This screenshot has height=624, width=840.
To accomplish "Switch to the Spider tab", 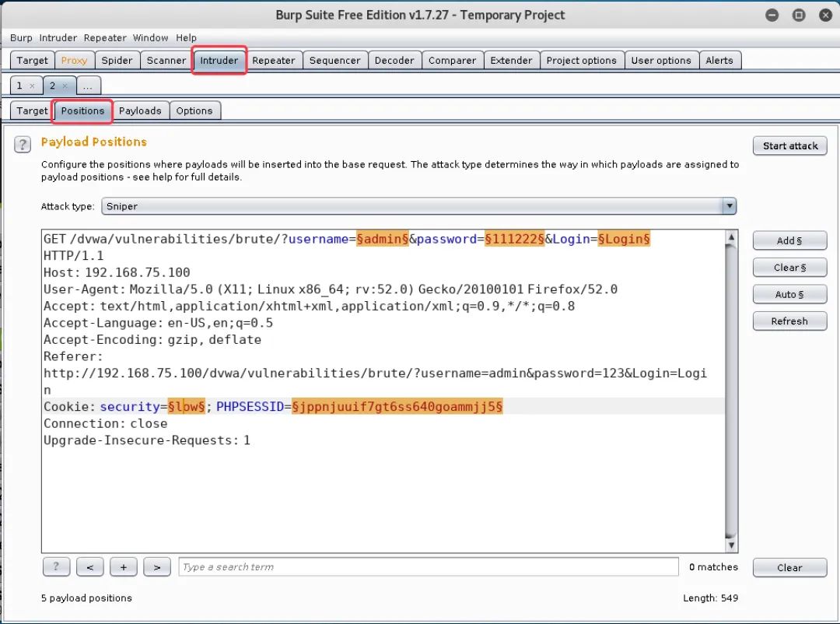I will pos(117,60).
